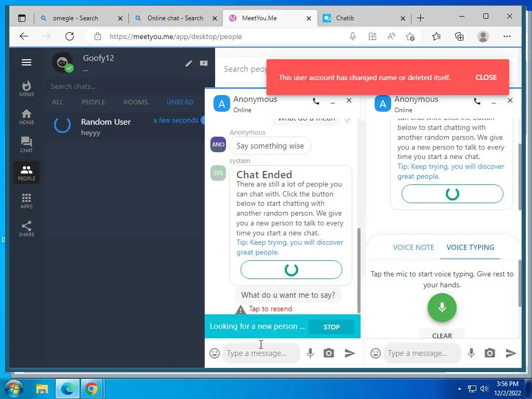Send message in left chat
This screenshot has height=399, width=532.
point(350,353)
